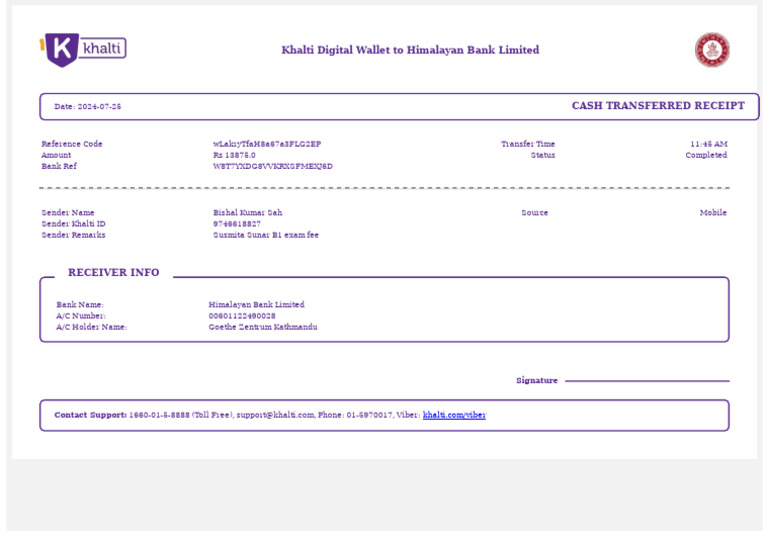The width and height of the screenshot is (768, 543).
Task: Select the amount Rs 13875.0
Action: pyautogui.click(x=234, y=155)
